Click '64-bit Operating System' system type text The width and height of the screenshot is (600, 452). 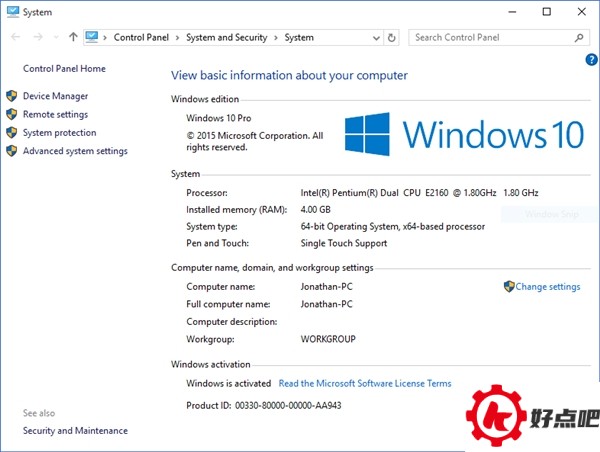[393, 226]
